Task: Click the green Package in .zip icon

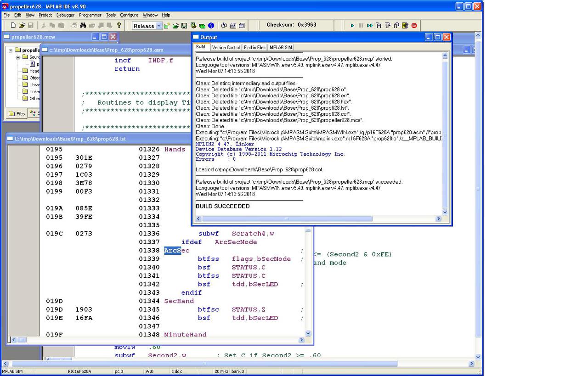Action: click(202, 26)
